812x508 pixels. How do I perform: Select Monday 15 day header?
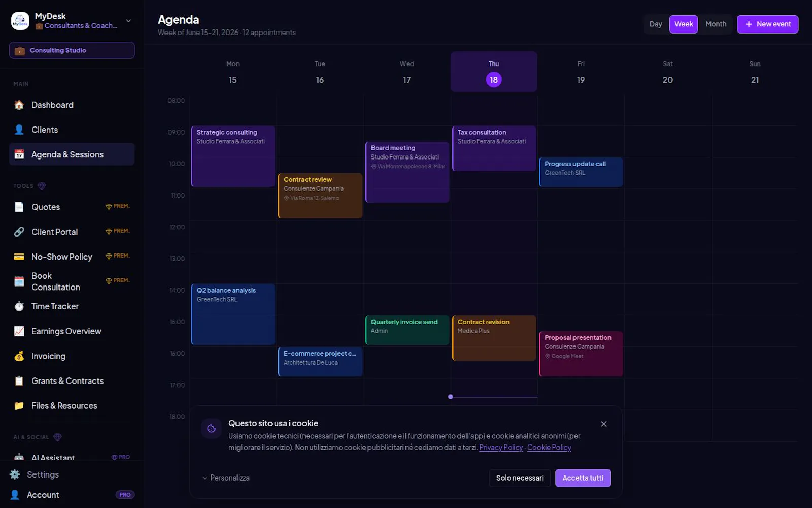point(233,72)
